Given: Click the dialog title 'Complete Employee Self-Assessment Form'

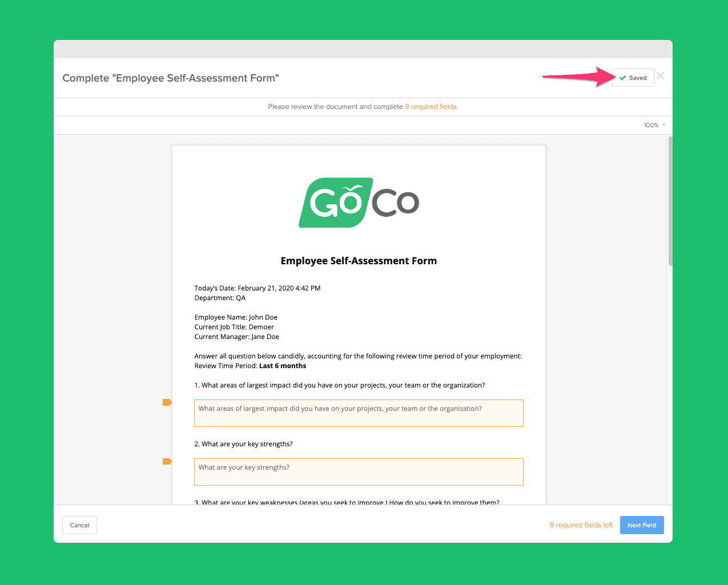Looking at the screenshot, I should 171,78.
